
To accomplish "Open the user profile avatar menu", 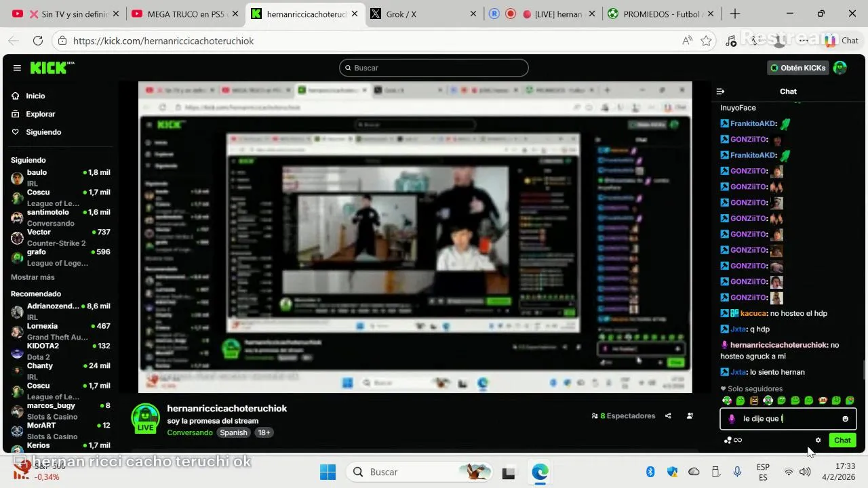I will pos(840,68).
